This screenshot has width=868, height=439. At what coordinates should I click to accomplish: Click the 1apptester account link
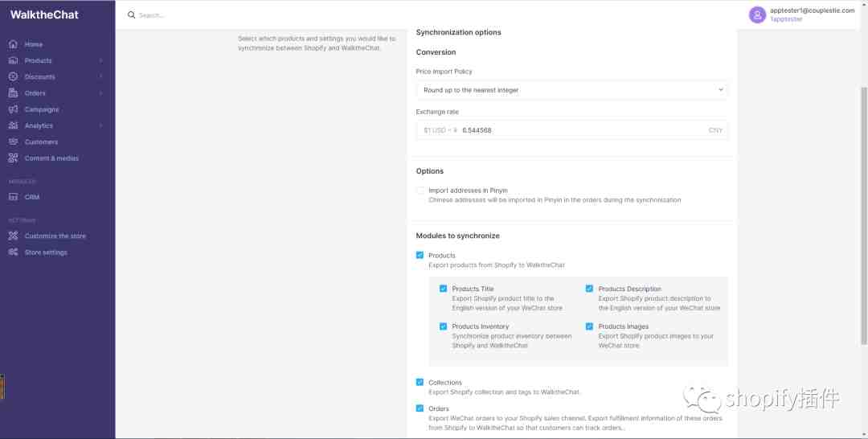pyautogui.click(x=786, y=19)
